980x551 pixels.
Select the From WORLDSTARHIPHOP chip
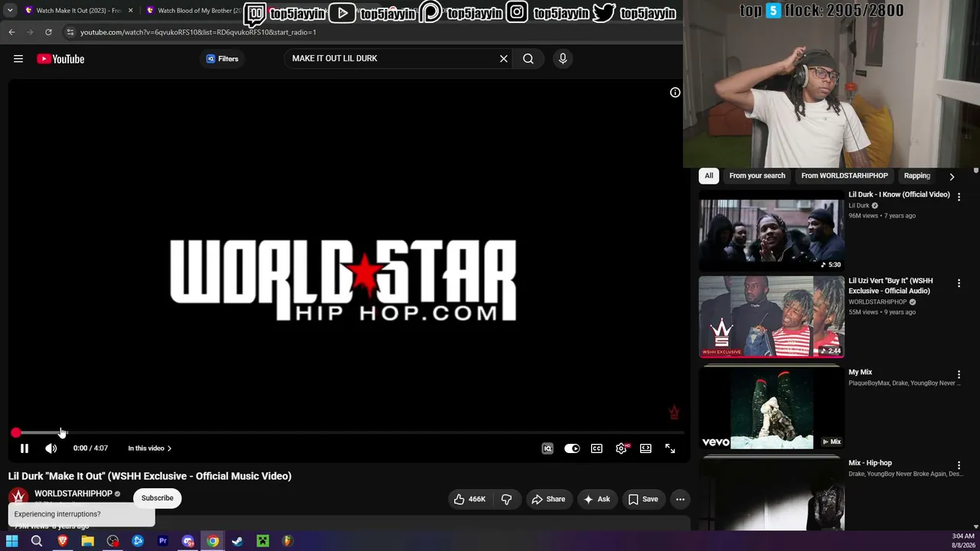coord(844,176)
